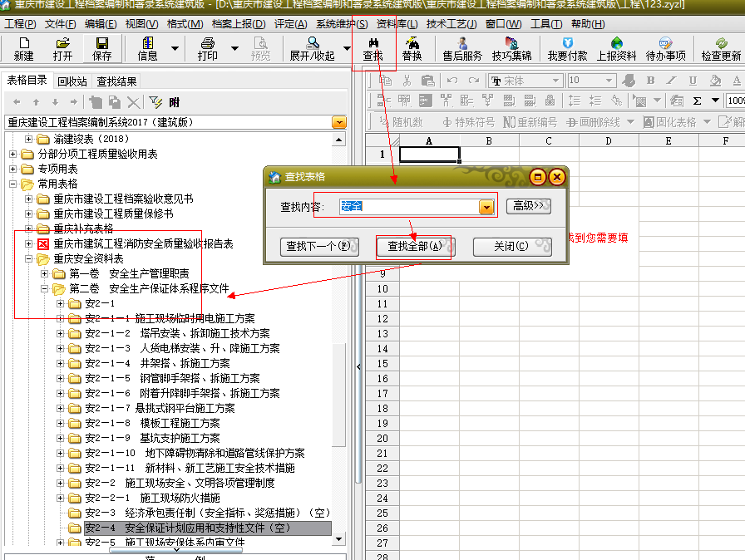Click the 查找全部(A) button
The image size is (745, 560).
[x=414, y=246]
